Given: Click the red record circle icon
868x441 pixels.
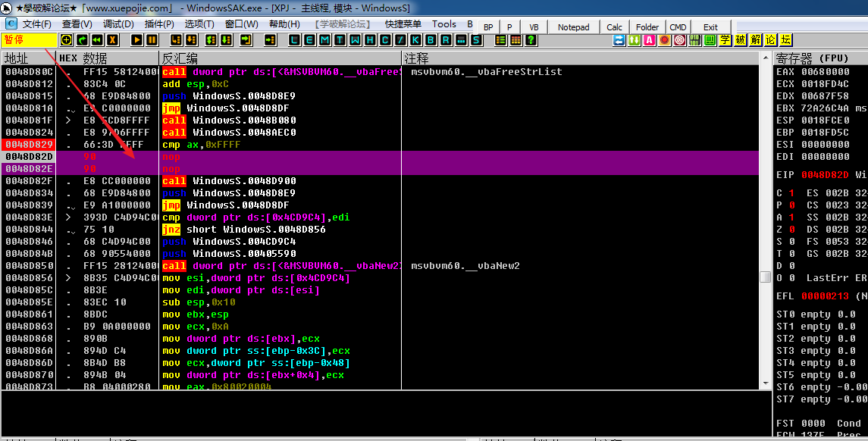Looking at the screenshot, I should click(664, 40).
